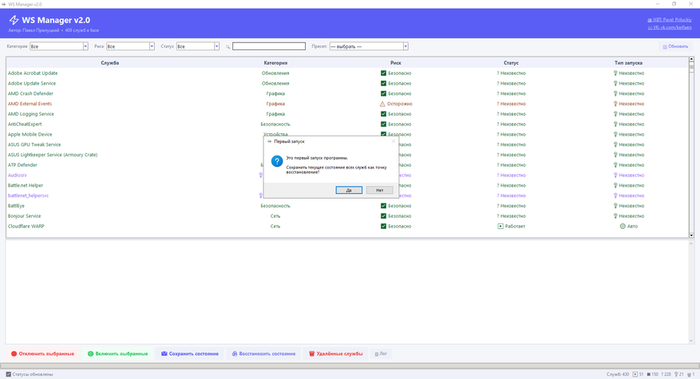Open the Пресет selection dropdown
700x379 pixels.
369,46
